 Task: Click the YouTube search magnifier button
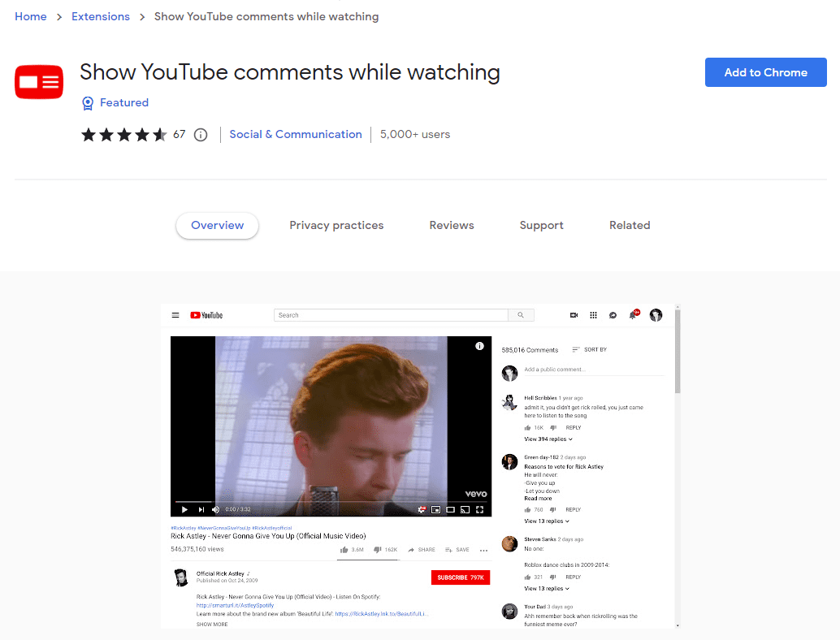(x=521, y=315)
